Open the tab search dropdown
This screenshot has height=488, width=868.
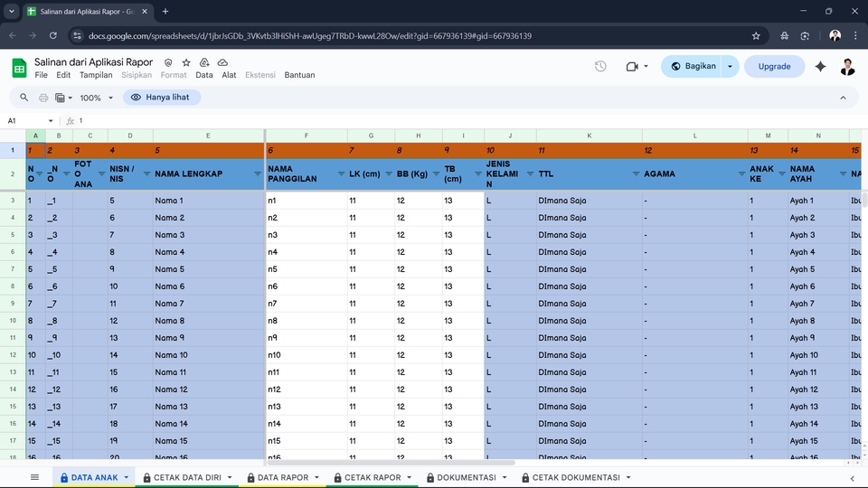point(11,11)
